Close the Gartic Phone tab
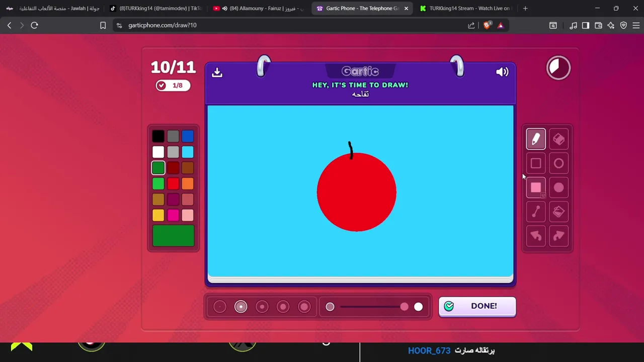This screenshot has height=362, width=644. click(406, 9)
